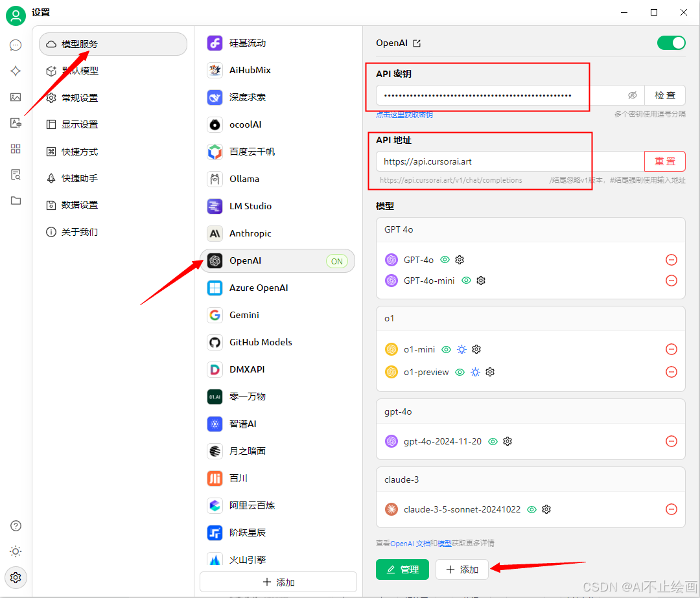
Task: Toggle the OpenAI provider switch off
Action: 671,43
